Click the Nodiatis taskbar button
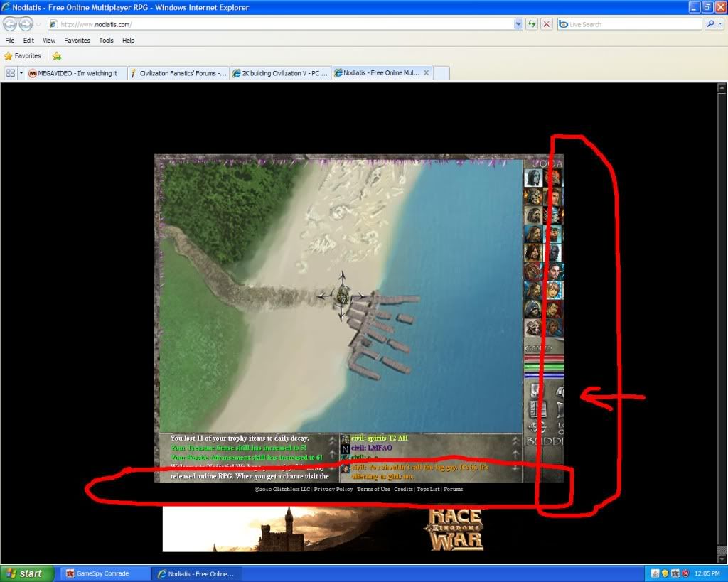The height and width of the screenshot is (582, 728). 198,573
